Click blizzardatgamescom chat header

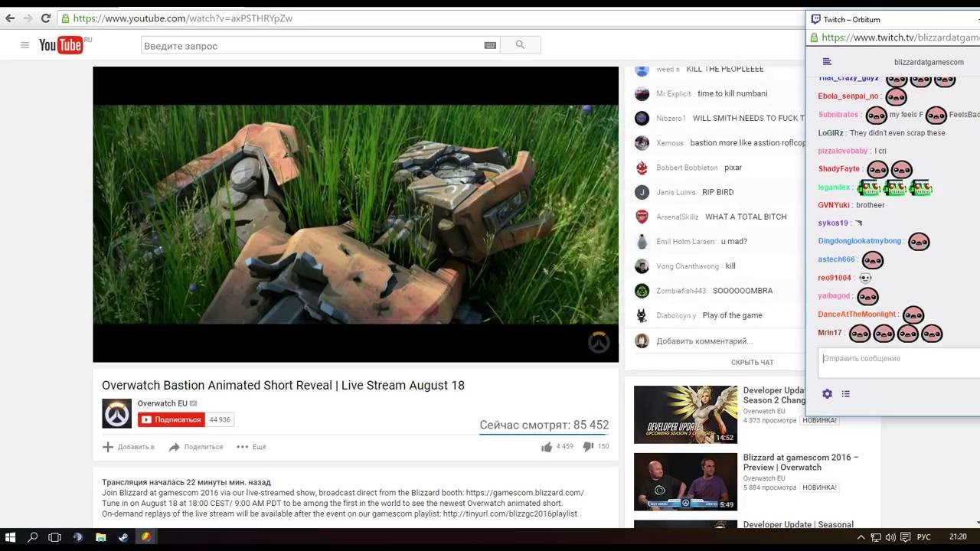point(929,62)
